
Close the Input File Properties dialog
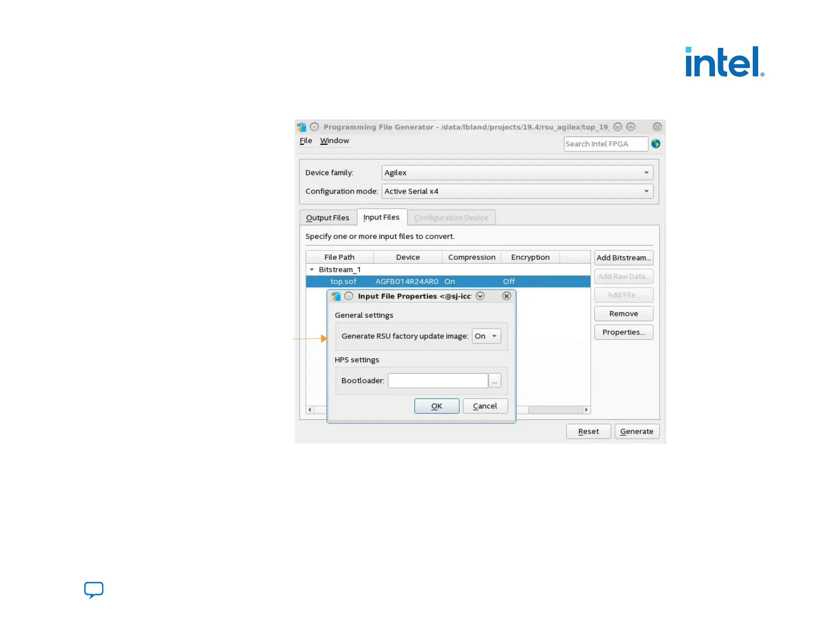click(x=507, y=296)
